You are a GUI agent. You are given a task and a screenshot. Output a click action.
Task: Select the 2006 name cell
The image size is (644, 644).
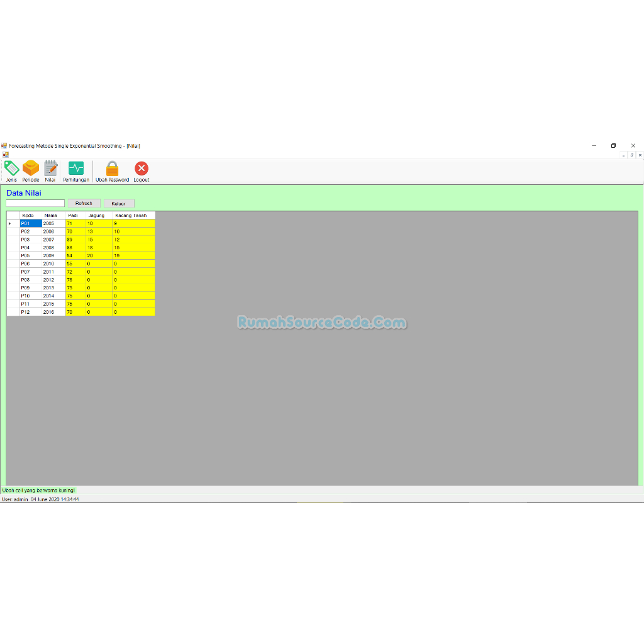(54, 231)
